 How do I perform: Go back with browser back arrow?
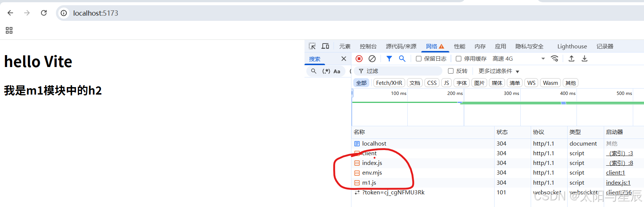[x=10, y=13]
